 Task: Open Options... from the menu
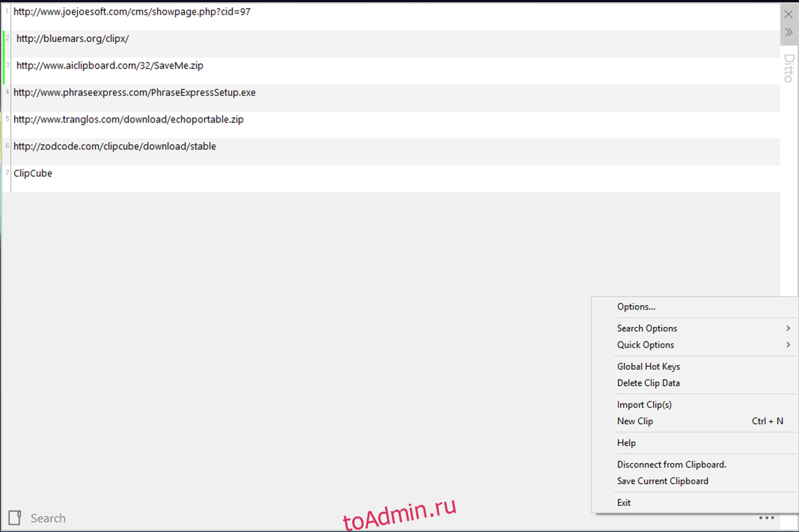coord(694,307)
